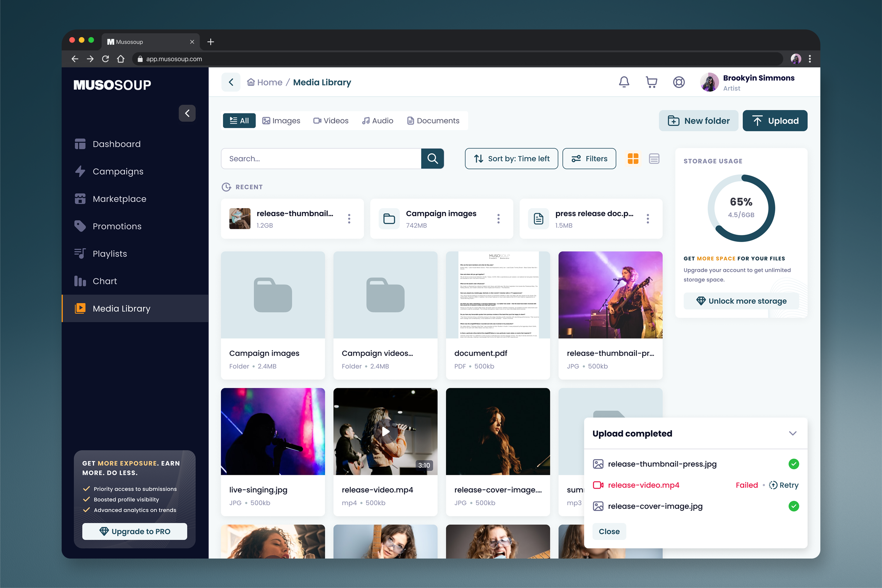The height and width of the screenshot is (588, 882).
Task: Retry the failed release-video.mp4 upload
Action: click(784, 485)
